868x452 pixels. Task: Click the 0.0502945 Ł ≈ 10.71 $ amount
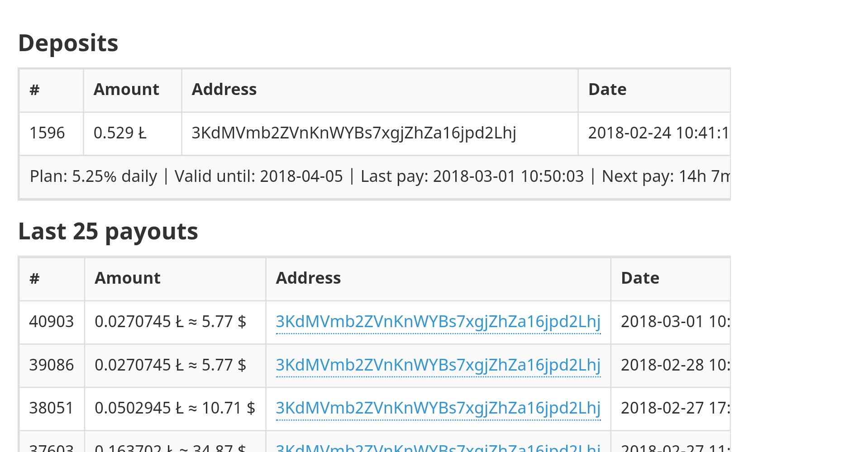point(175,408)
